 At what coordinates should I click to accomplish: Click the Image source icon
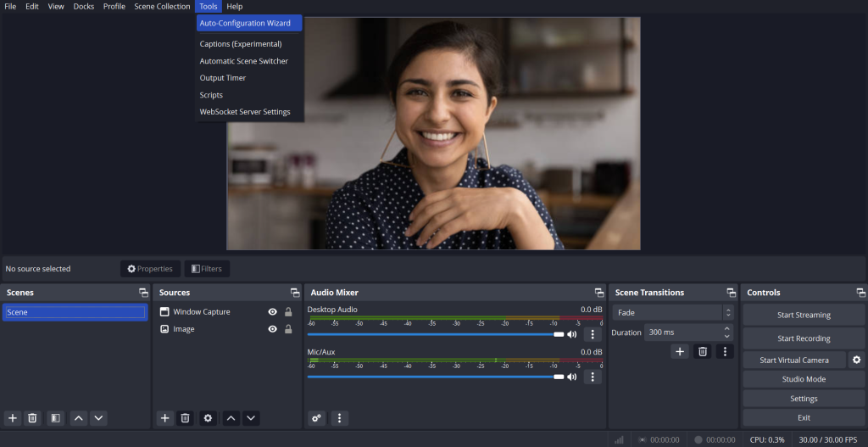click(x=164, y=329)
